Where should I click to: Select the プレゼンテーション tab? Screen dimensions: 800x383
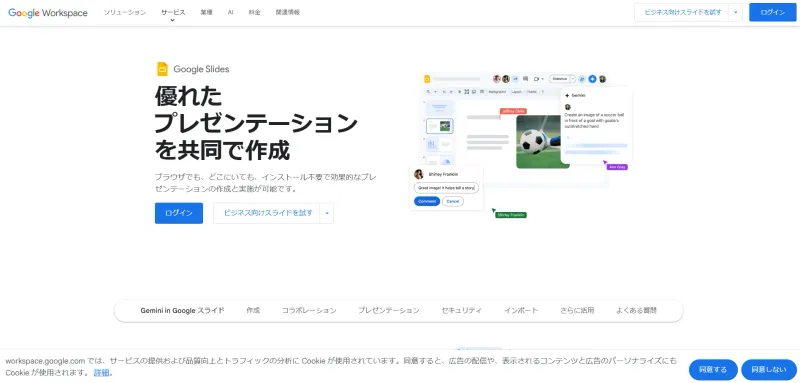coord(388,310)
